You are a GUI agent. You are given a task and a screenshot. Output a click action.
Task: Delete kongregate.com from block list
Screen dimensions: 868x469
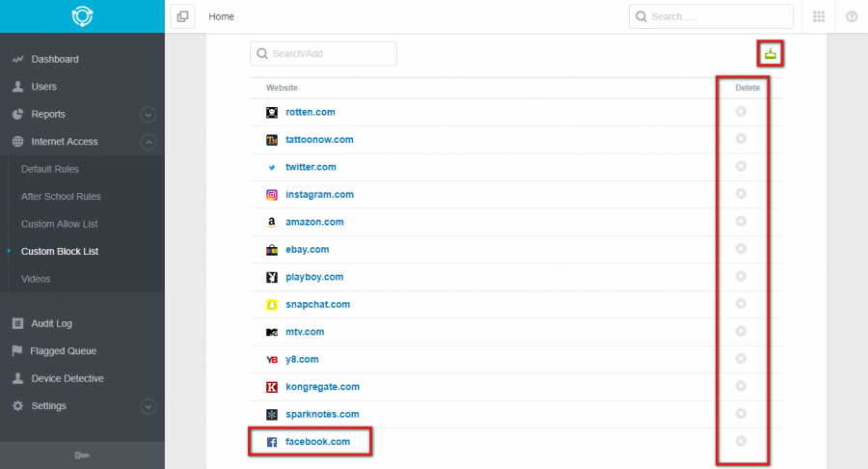pos(741,386)
